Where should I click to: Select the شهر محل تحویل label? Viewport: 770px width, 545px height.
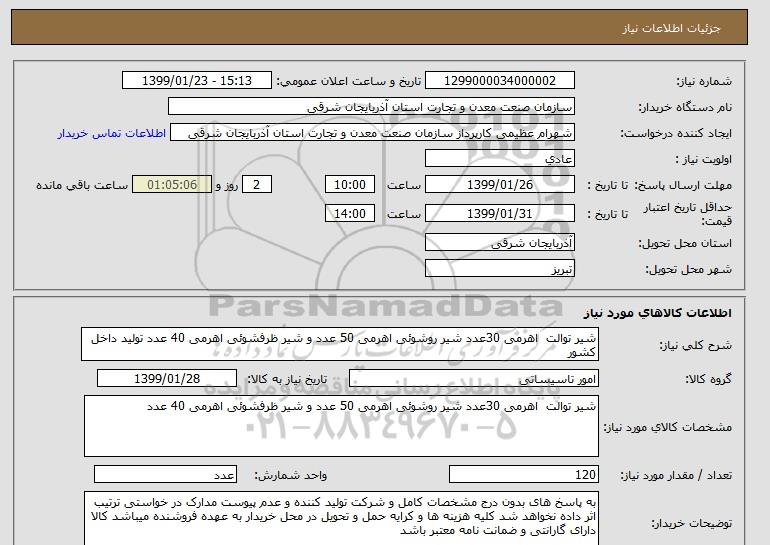[688, 270]
